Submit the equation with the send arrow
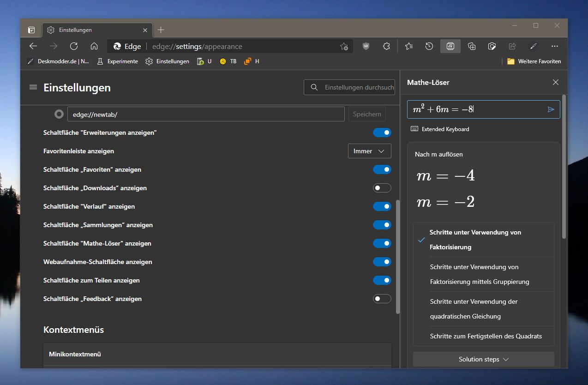Screen dimensions: 588x385 (x=551, y=109)
